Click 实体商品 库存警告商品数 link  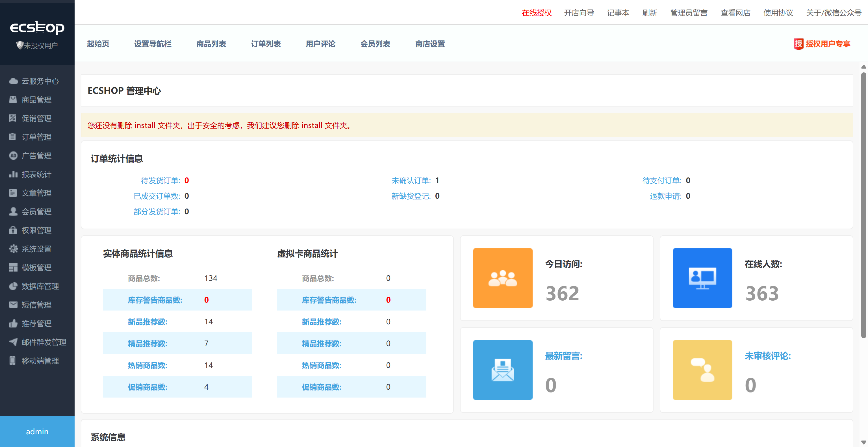pos(155,300)
